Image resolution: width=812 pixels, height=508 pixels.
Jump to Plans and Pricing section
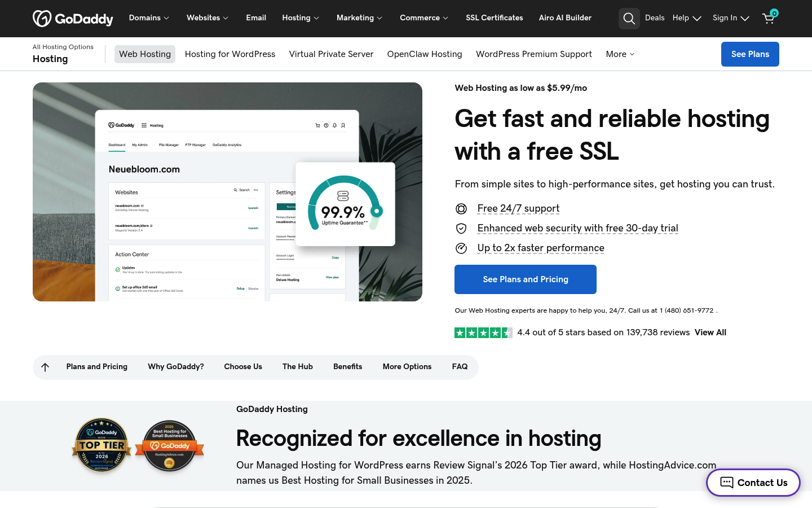[x=97, y=367]
